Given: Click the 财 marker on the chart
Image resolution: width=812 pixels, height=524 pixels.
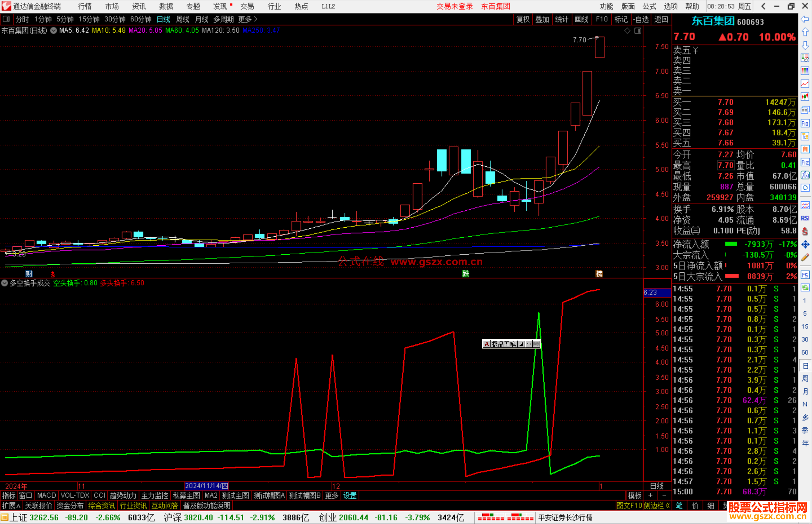Looking at the screenshot, I should [x=29, y=274].
